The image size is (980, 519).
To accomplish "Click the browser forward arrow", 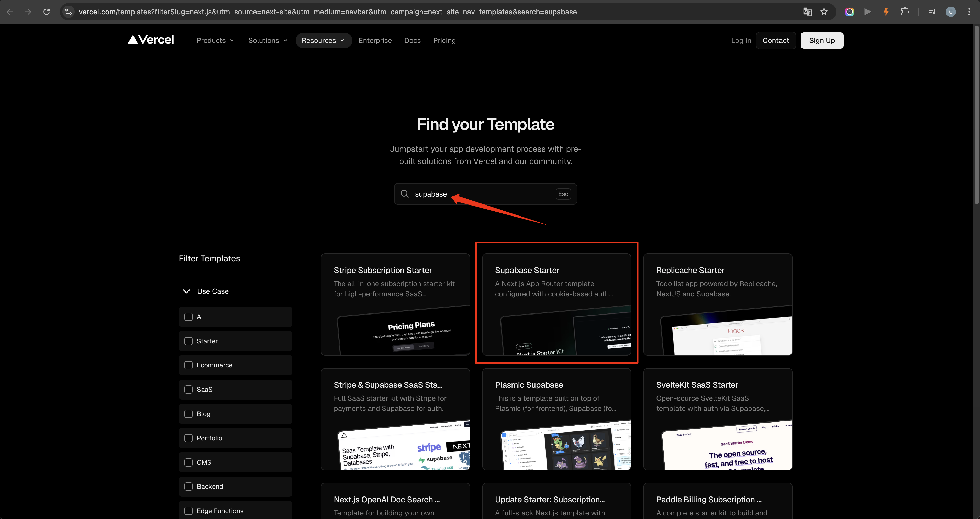I will pyautogui.click(x=28, y=12).
